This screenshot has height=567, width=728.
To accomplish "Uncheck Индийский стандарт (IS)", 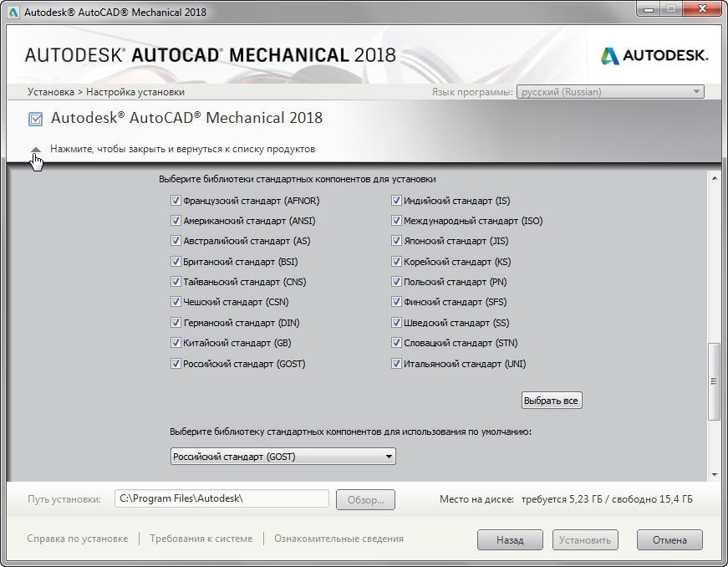I will point(396,200).
